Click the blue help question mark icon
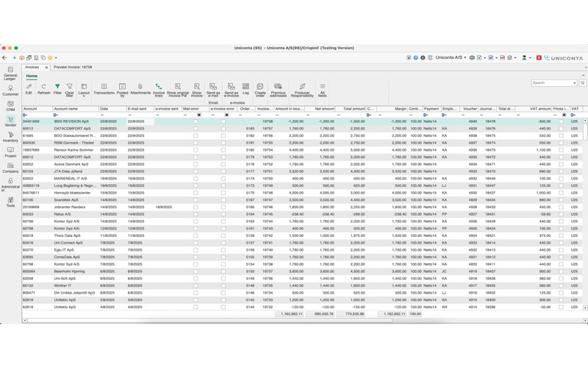The height and width of the screenshot is (368, 588). pyautogui.click(x=416, y=58)
